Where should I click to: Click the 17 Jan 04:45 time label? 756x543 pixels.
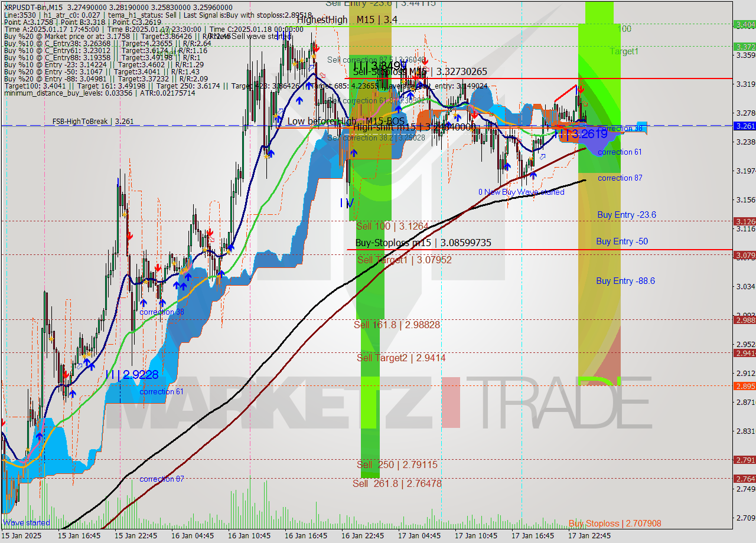coord(418,536)
